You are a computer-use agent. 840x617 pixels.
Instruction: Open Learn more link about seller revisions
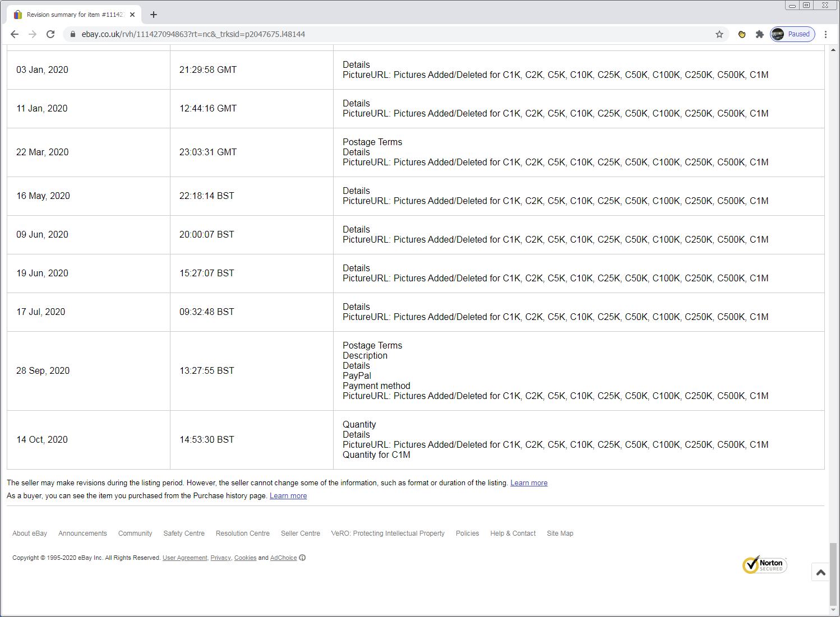tap(528, 483)
